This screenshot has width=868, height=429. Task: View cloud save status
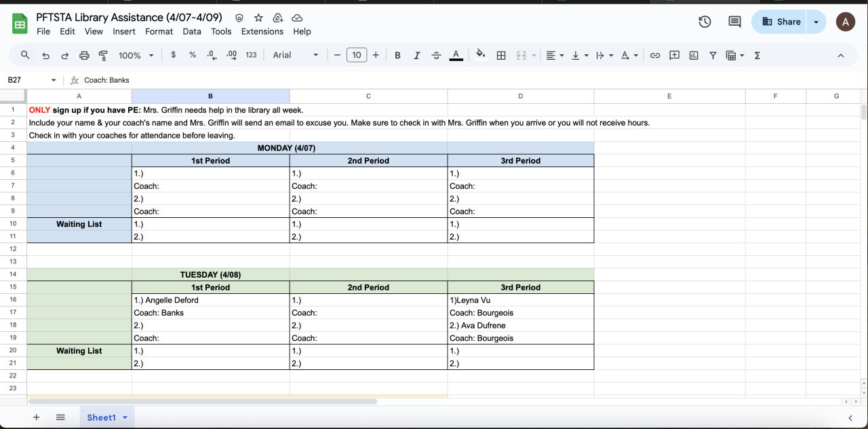coord(297,18)
